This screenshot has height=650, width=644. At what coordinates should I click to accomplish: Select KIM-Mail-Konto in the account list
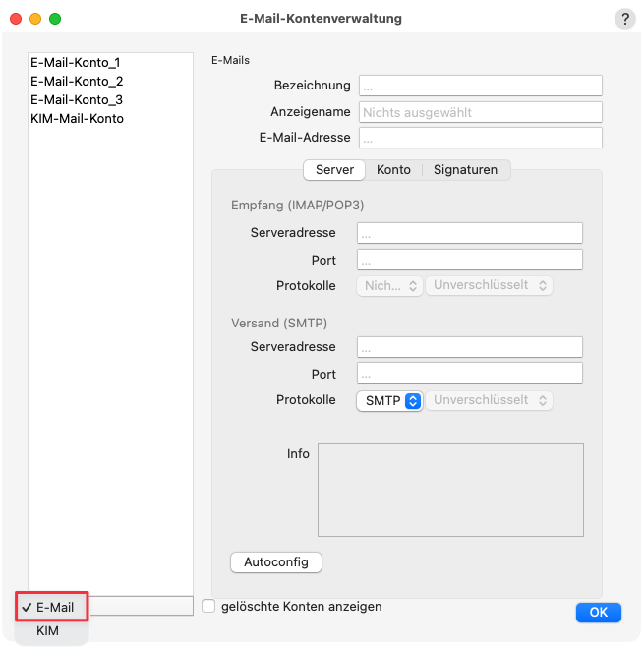pyautogui.click(x=77, y=119)
